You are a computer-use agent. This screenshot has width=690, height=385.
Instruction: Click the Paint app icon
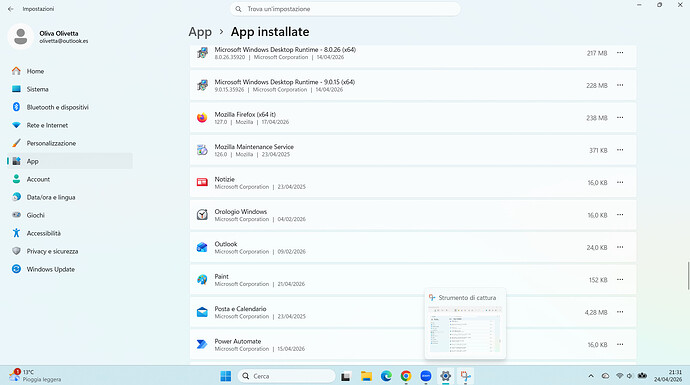(x=202, y=279)
